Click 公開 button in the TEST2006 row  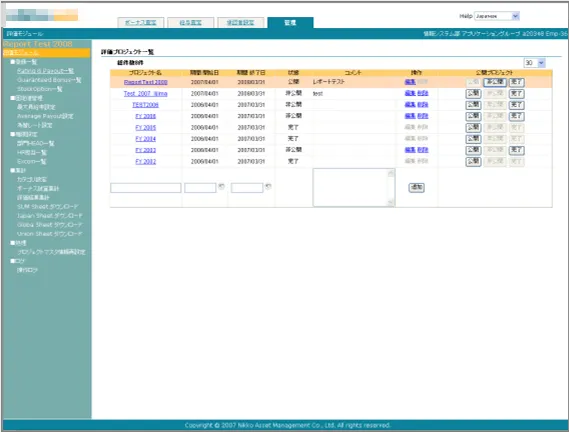(x=473, y=105)
